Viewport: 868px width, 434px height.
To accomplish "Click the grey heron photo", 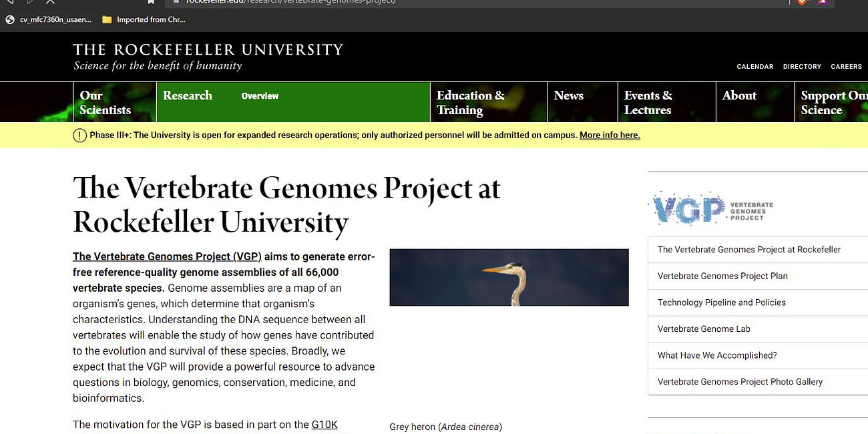I will click(509, 277).
